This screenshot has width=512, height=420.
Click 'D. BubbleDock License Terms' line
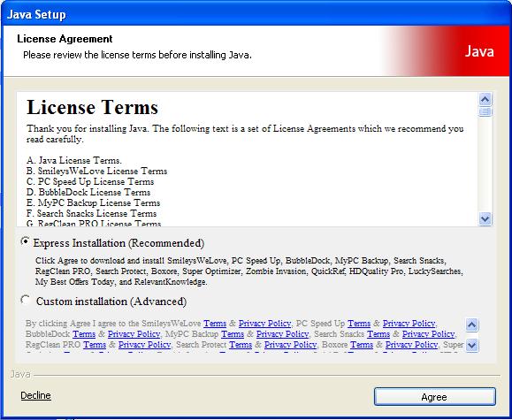click(x=88, y=192)
